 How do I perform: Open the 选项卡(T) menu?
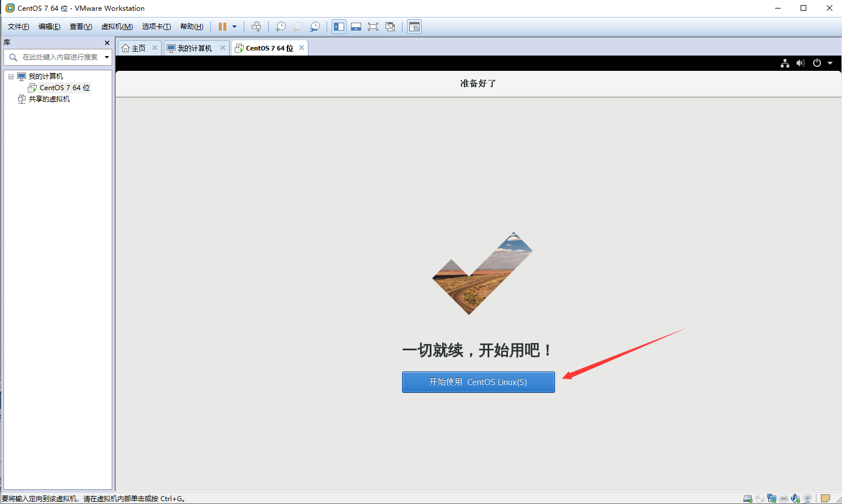[x=156, y=27]
